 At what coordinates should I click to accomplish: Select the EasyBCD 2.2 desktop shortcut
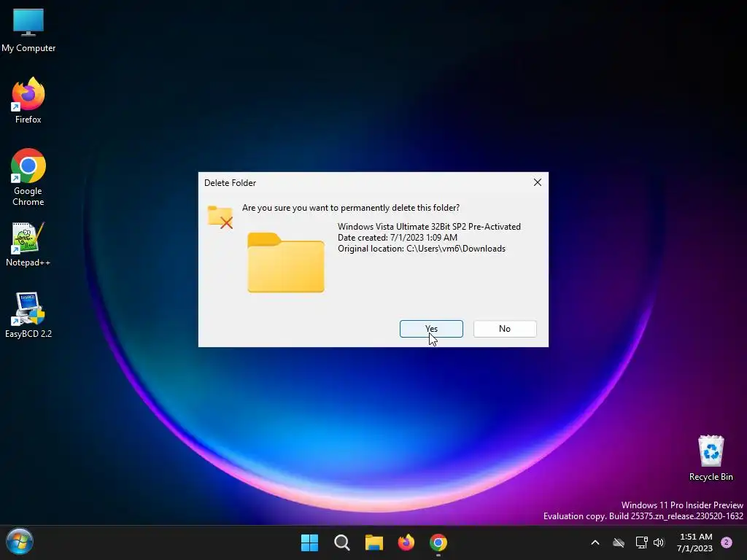click(x=28, y=315)
